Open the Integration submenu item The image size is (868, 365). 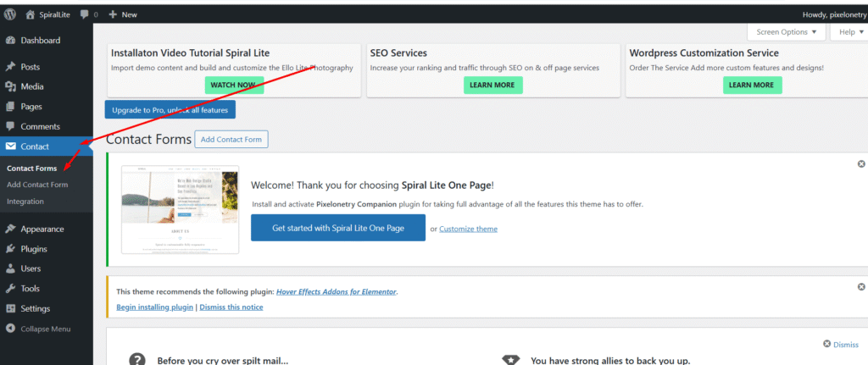click(x=25, y=202)
